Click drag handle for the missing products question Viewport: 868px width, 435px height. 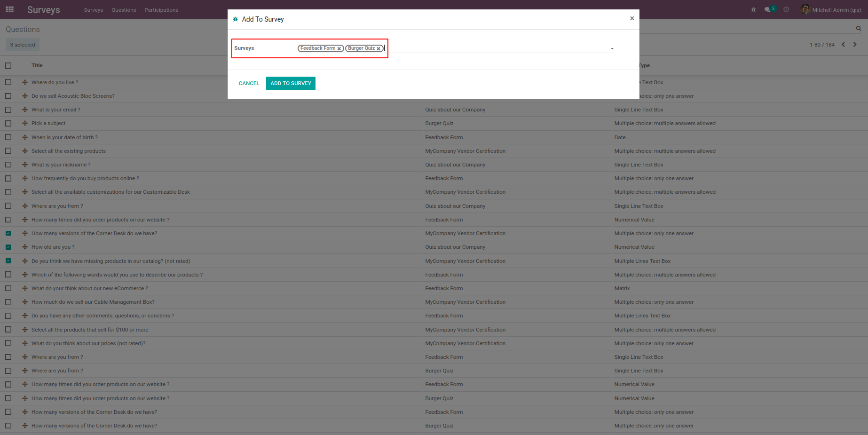pos(25,261)
